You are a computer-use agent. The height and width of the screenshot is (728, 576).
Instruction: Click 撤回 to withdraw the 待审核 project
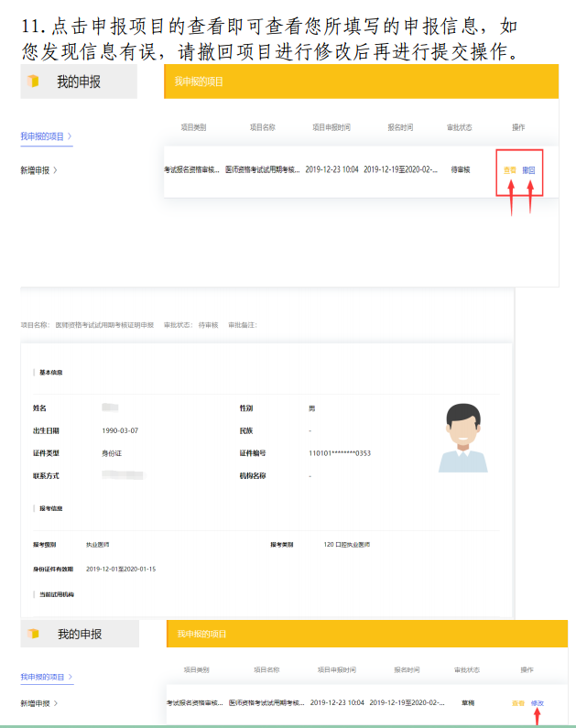pos(528,170)
